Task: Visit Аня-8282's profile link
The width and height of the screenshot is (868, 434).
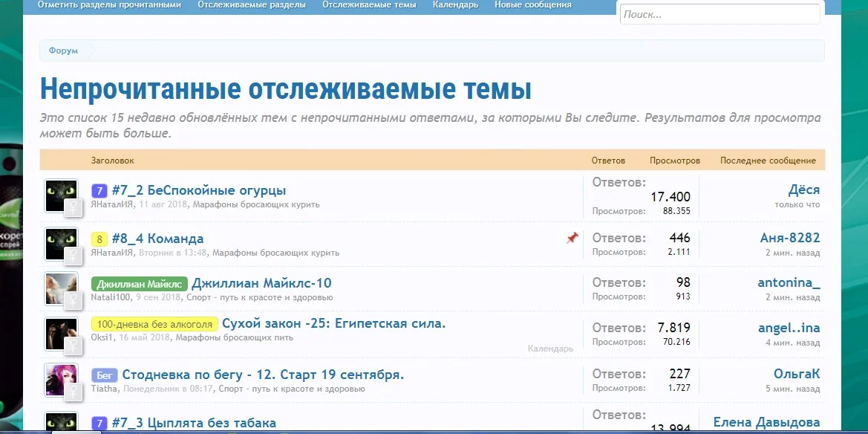Action: click(791, 237)
